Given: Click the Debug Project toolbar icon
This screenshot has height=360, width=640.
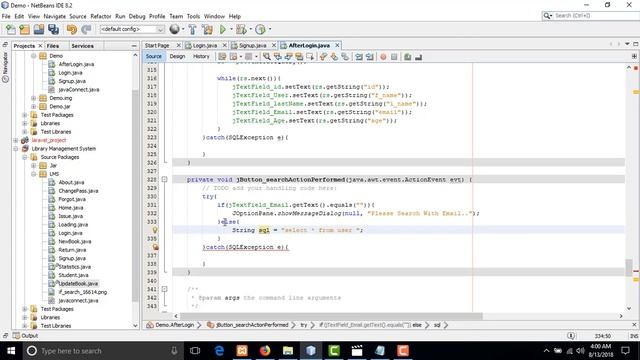Looking at the screenshot, I should pyautogui.click(x=241, y=29).
